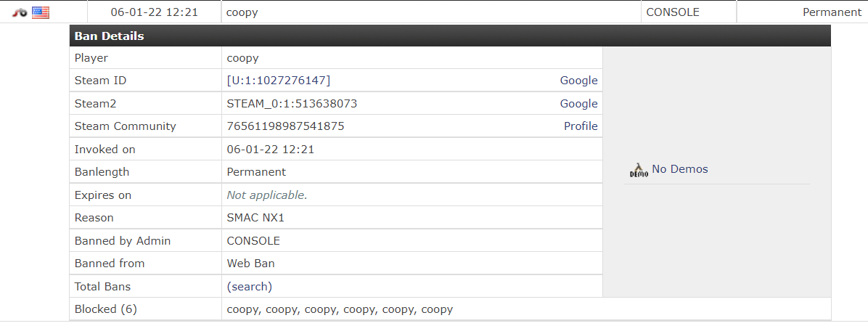Click the (search) link in Total Bans
Viewport: 868px width, 326px height.
(250, 286)
